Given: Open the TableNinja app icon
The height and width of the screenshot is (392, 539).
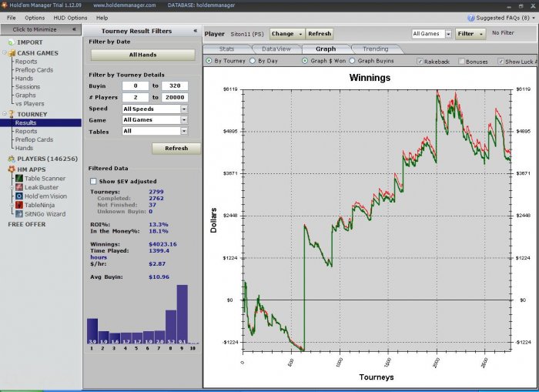Looking at the screenshot, I should 19,205.
